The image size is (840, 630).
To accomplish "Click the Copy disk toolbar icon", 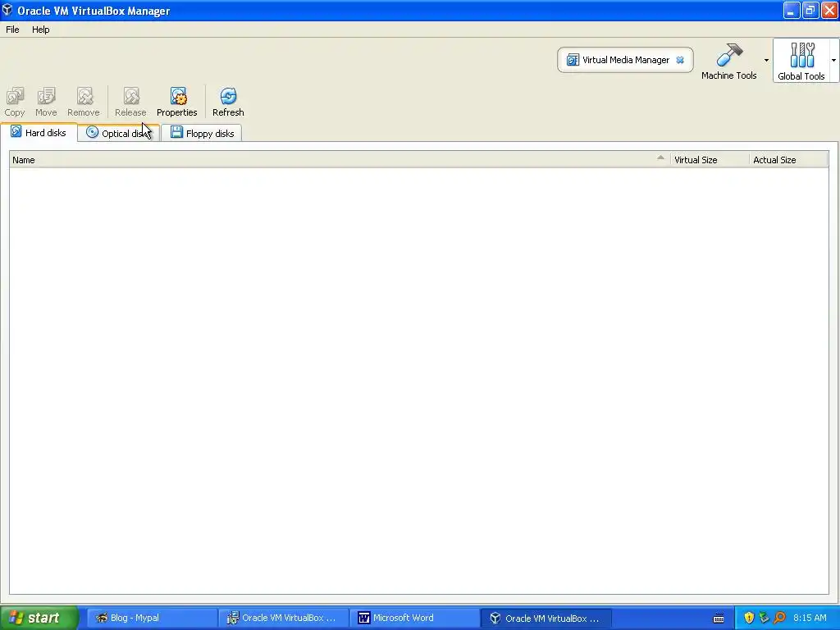I will [15, 102].
